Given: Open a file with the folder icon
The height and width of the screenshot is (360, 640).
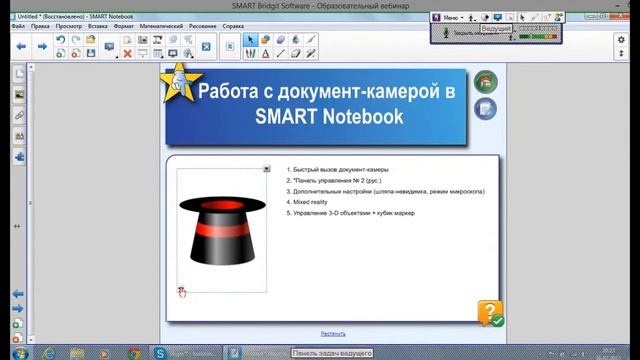Looking at the screenshot, I should [x=91, y=40].
